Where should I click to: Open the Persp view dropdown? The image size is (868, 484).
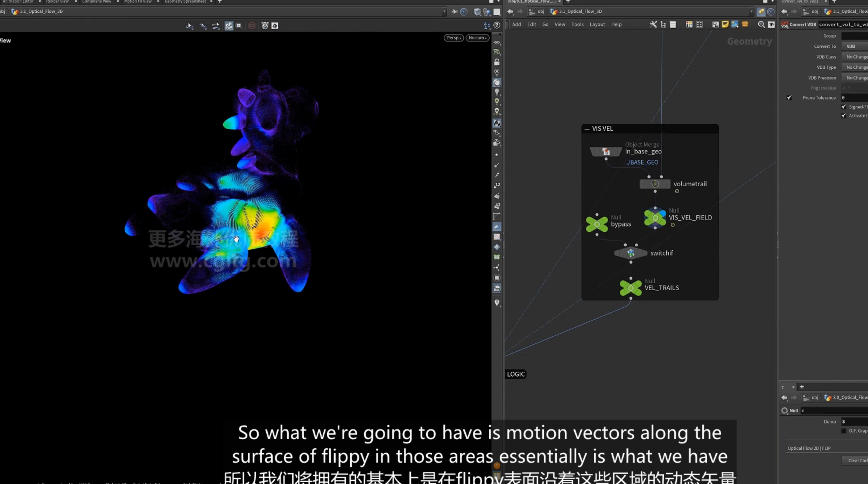[x=454, y=38]
